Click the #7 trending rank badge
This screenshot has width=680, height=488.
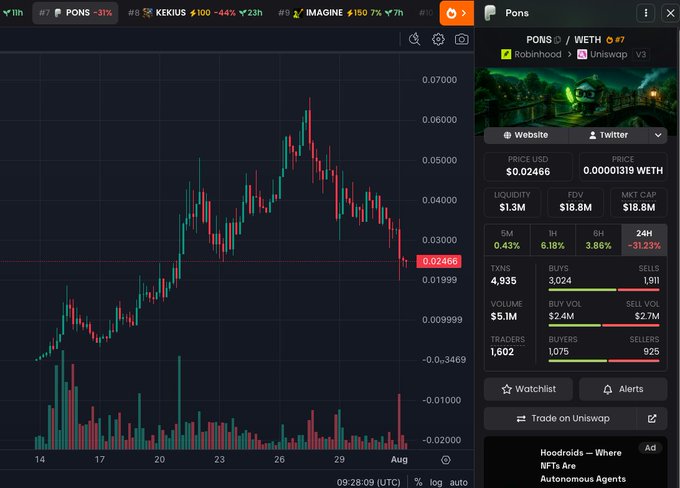[x=615, y=40]
